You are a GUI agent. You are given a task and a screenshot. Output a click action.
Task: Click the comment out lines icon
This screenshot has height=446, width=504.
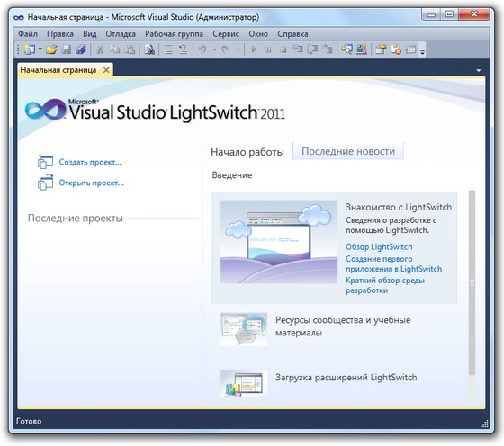tap(168, 49)
